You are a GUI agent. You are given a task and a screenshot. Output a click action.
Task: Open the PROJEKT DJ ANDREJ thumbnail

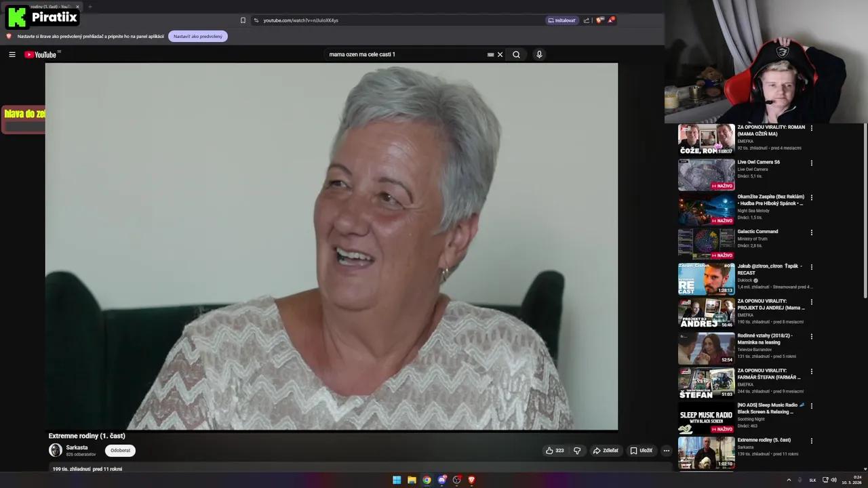point(706,313)
